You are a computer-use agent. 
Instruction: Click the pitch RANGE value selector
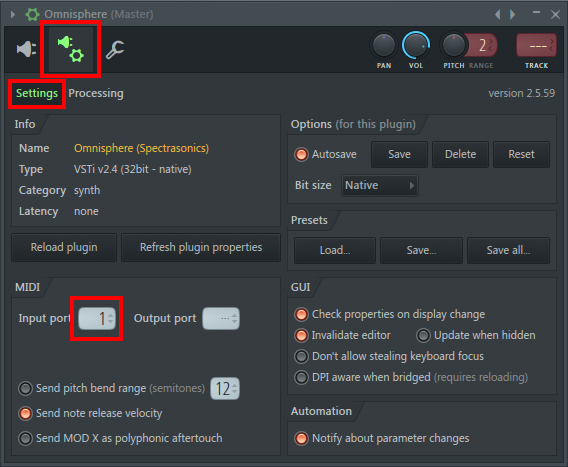tap(482, 45)
